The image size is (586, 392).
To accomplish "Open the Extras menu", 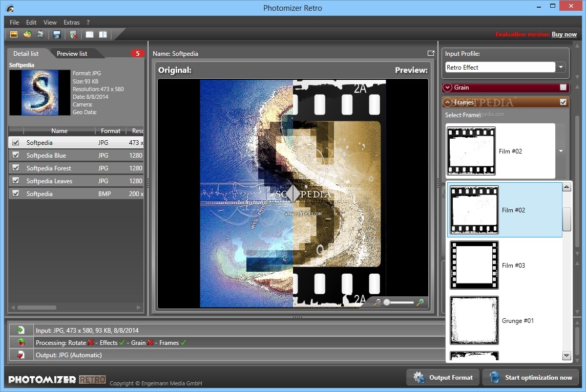I will (x=71, y=23).
